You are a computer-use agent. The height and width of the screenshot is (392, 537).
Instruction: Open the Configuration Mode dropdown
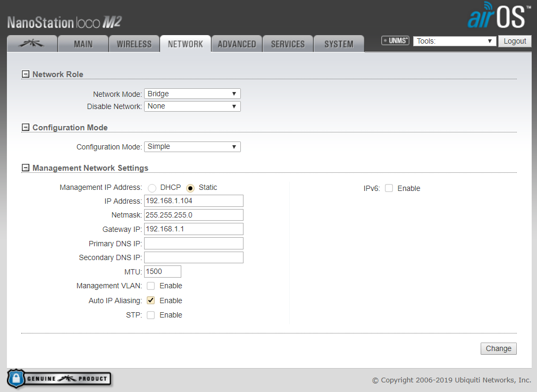click(192, 147)
